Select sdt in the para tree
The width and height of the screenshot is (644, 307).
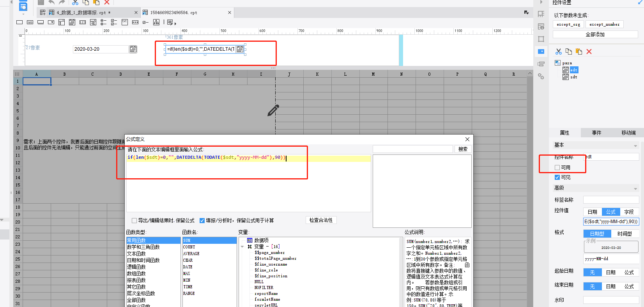(x=573, y=77)
